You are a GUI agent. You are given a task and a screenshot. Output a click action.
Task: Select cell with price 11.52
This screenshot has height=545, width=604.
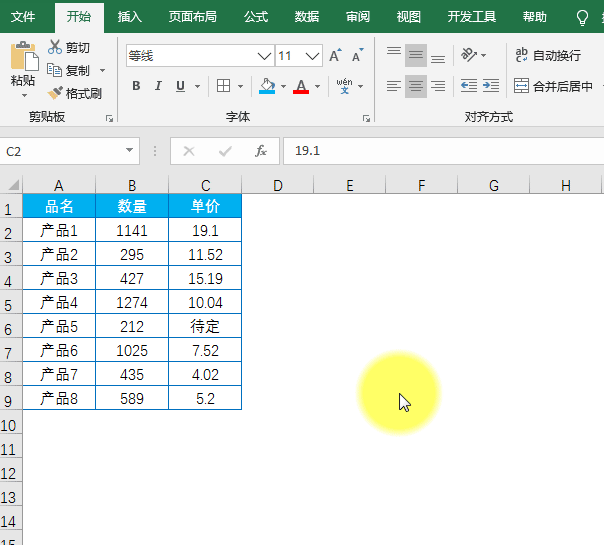click(x=205, y=254)
